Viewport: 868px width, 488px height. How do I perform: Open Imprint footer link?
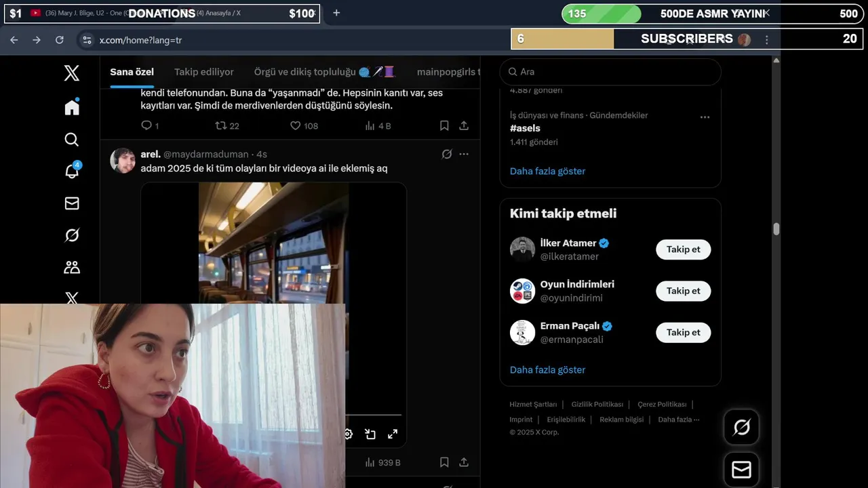pos(521,420)
